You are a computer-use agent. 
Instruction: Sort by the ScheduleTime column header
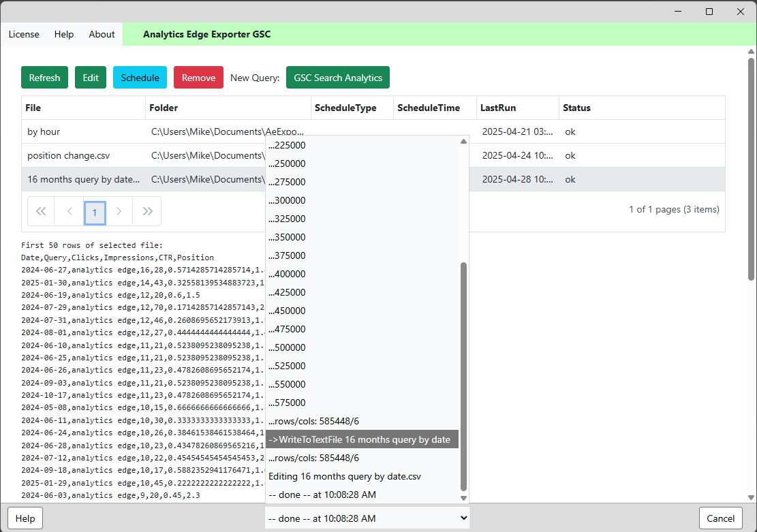[x=435, y=108]
